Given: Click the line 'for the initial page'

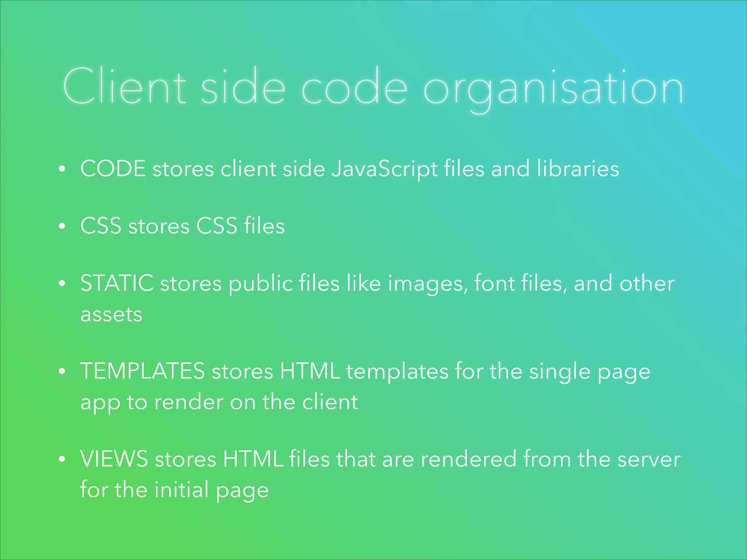Looking at the screenshot, I should tap(174, 490).
